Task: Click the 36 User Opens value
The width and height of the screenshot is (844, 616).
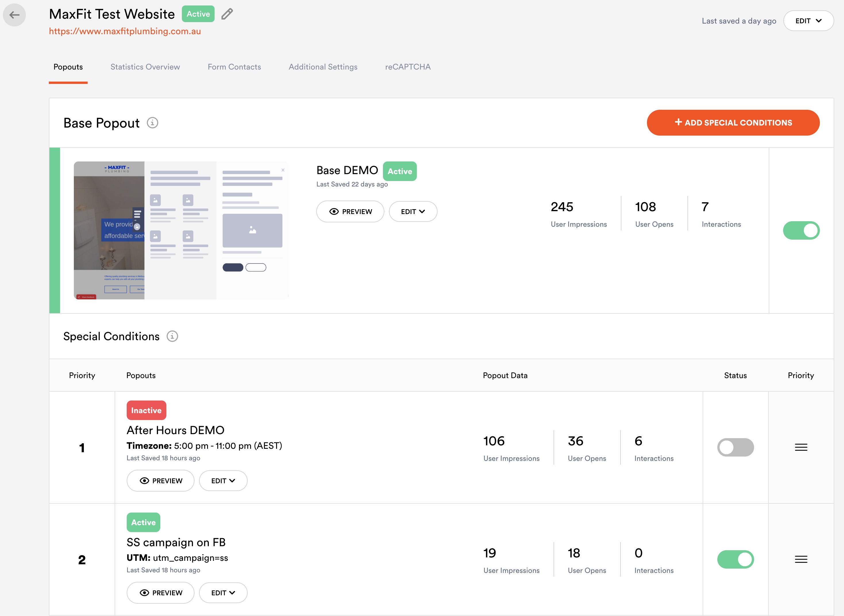Action: (575, 441)
